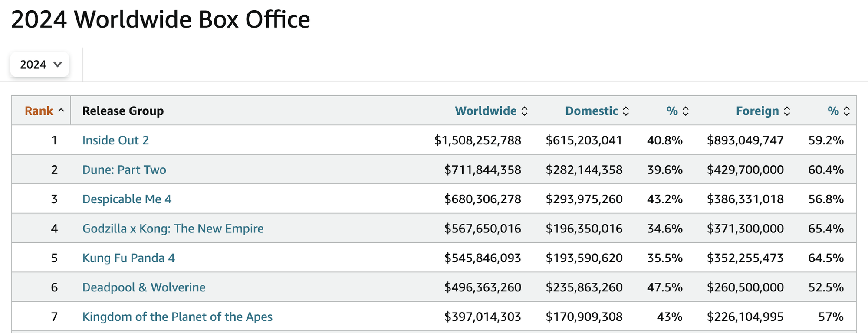Select foreign value $893,049,747
Image resolution: width=868 pixels, height=333 pixels.
click(x=745, y=140)
